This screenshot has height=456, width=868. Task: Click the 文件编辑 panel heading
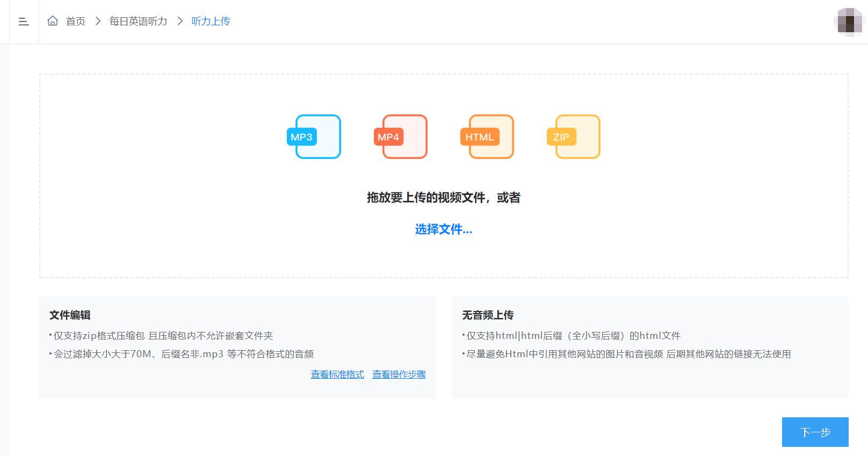coord(70,315)
